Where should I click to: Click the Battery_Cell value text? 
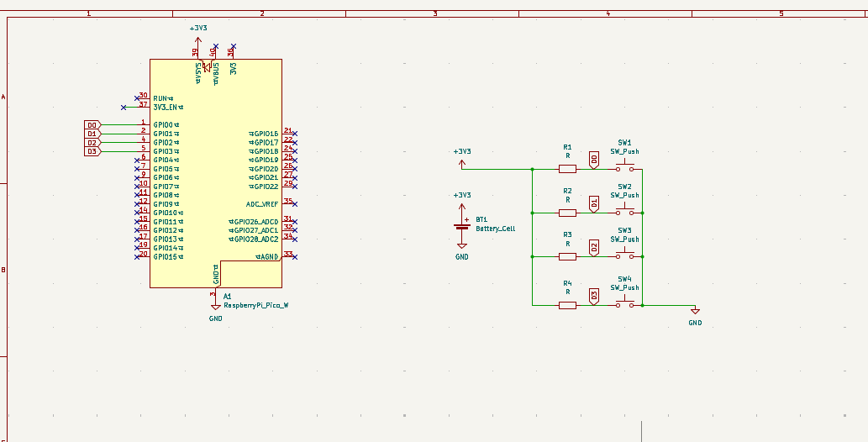pyautogui.click(x=495, y=229)
